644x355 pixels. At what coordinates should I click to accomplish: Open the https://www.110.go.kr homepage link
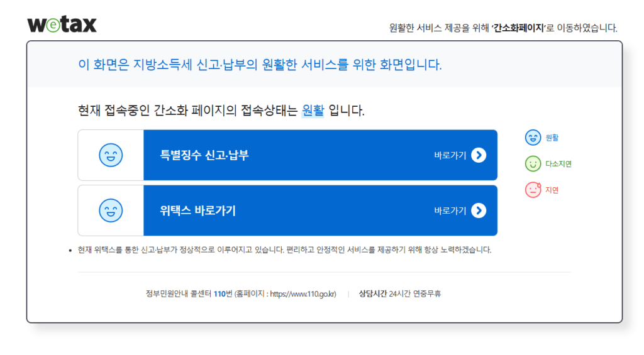point(302,294)
